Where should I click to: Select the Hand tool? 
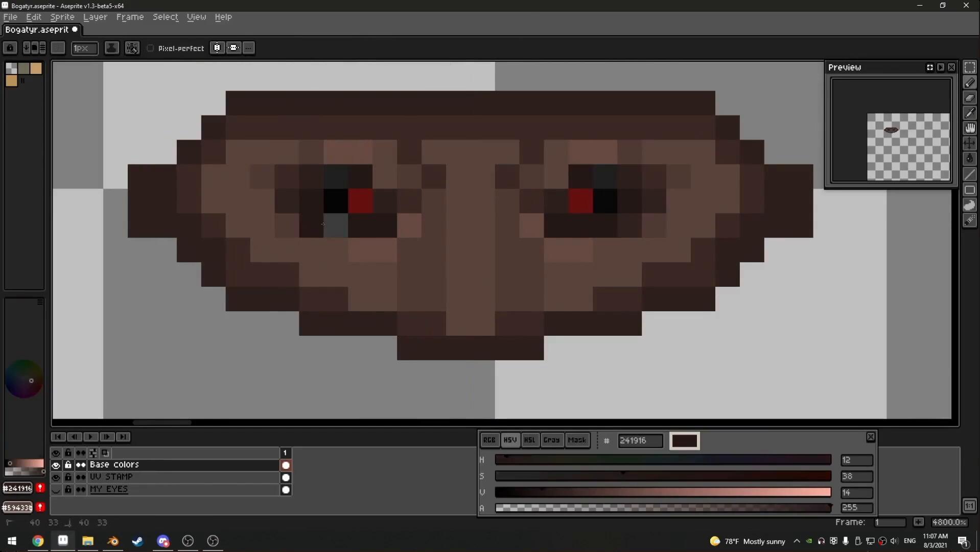click(969, 128)
